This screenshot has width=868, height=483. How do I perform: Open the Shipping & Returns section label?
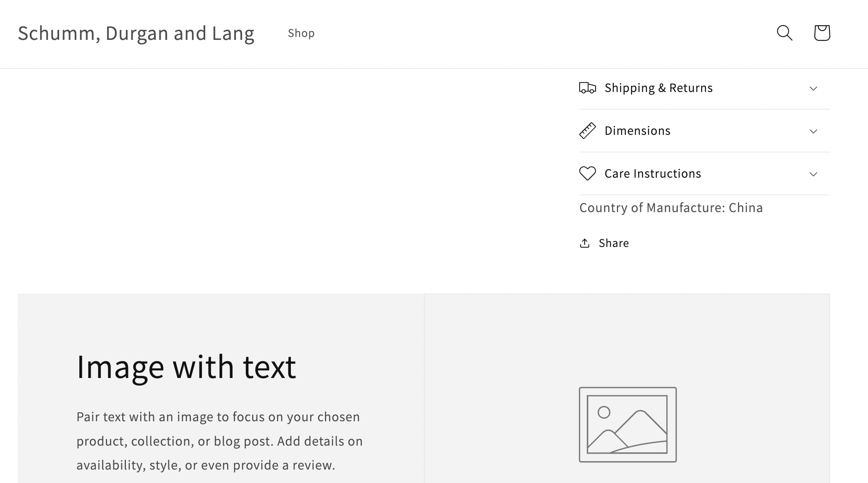pos(659,88)
